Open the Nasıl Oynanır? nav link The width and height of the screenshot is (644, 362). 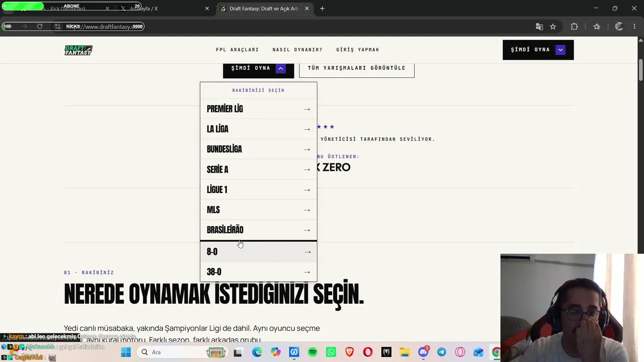click(297, 50)
